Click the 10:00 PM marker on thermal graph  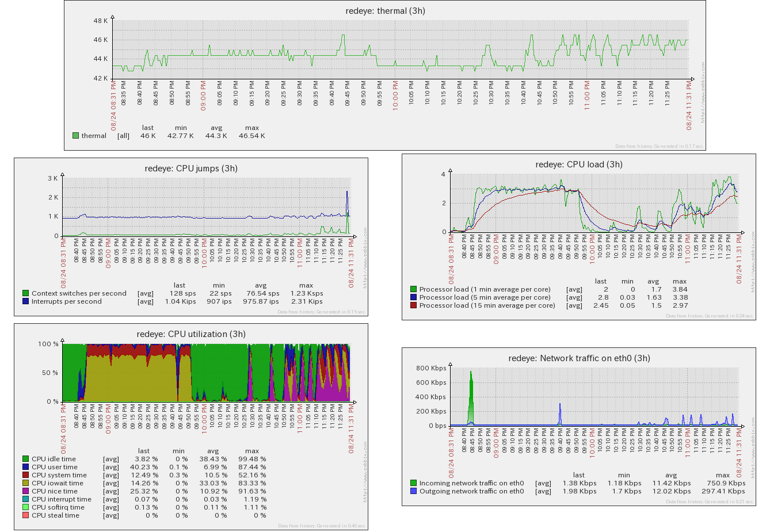click(x=395, y=95)
